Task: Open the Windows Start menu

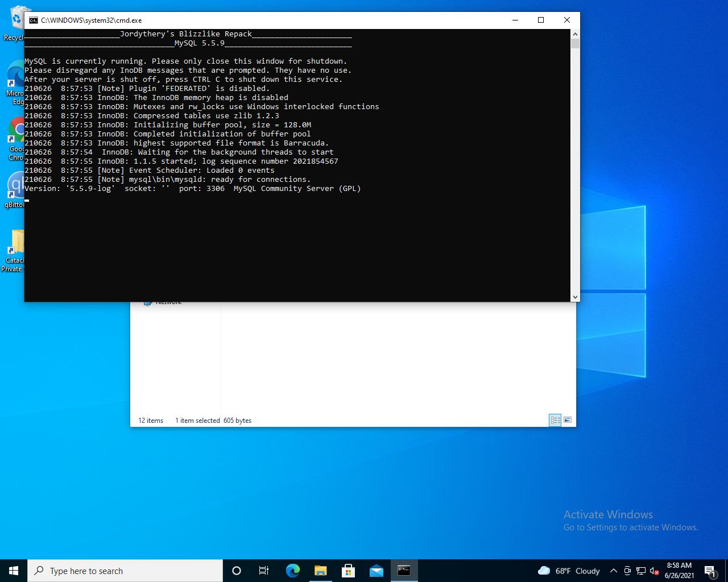Action: (x=14, y=571)
